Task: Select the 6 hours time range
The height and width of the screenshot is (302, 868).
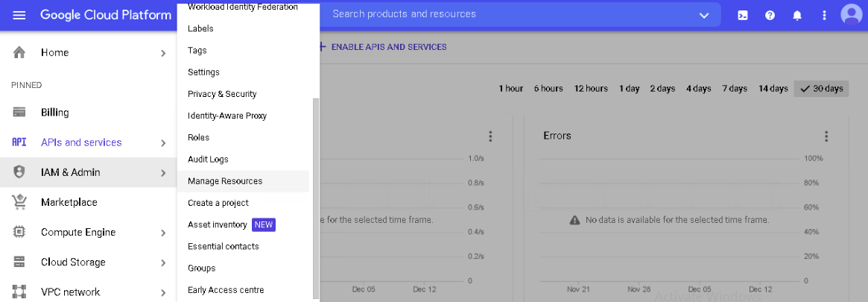Action: [x=548, y=89]
